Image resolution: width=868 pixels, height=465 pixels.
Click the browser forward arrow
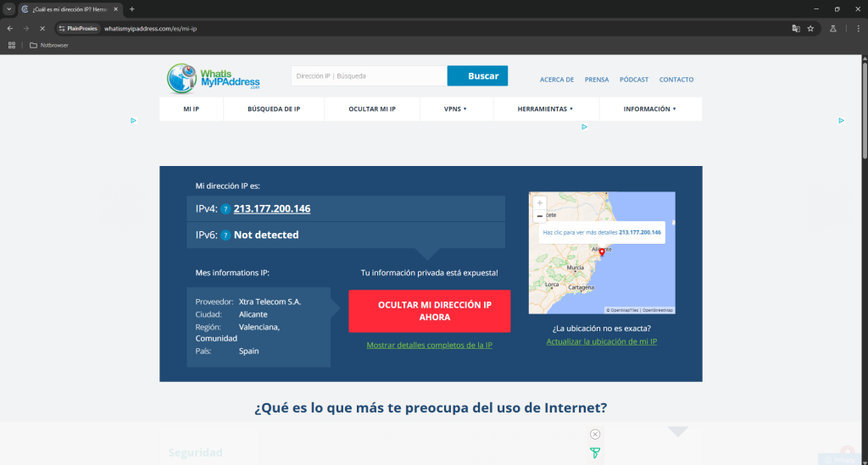[26, 28]
